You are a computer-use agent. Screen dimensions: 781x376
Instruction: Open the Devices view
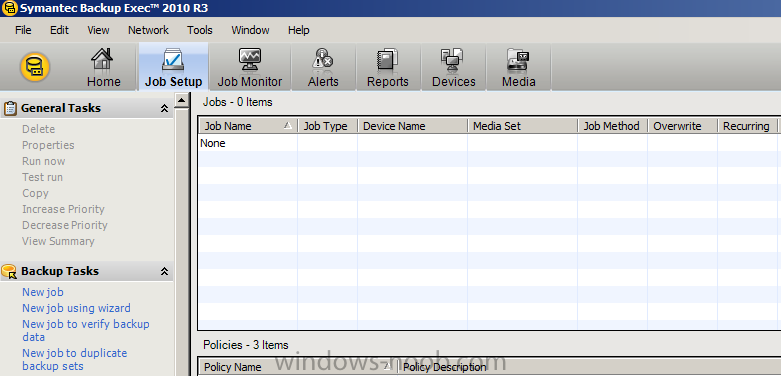[453, 67]
